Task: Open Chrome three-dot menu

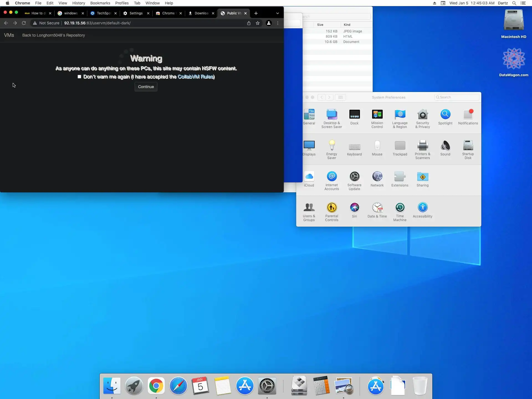Action: pos(278,23)
